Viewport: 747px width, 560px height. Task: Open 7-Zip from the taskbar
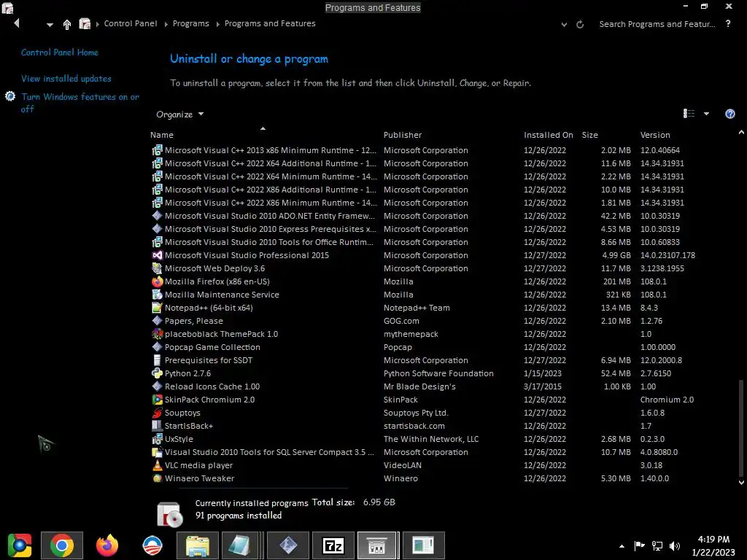coord(333,545)
